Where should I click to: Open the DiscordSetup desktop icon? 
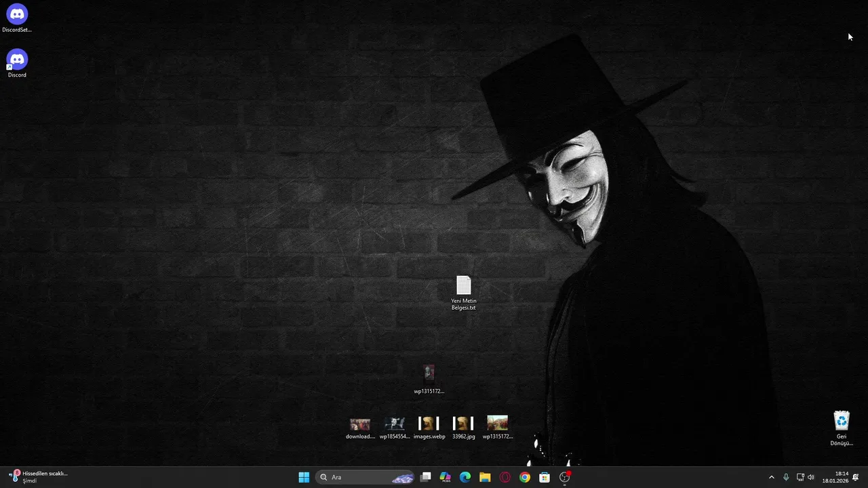[17, 18]
